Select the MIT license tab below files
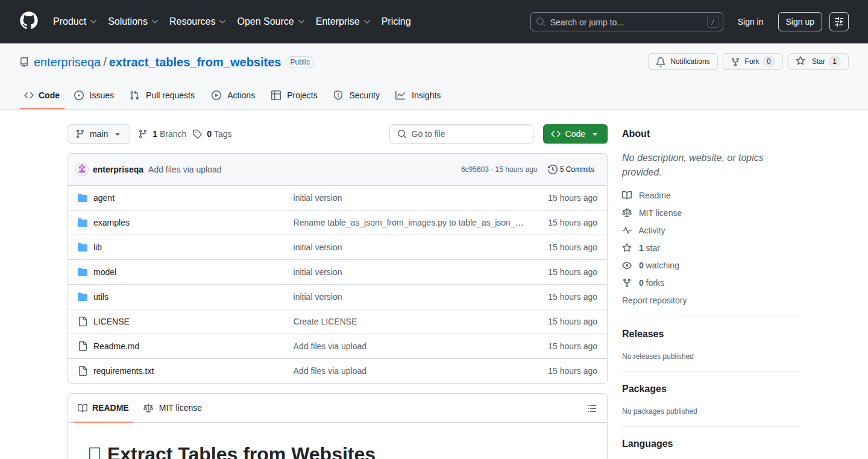 [173, 408]
